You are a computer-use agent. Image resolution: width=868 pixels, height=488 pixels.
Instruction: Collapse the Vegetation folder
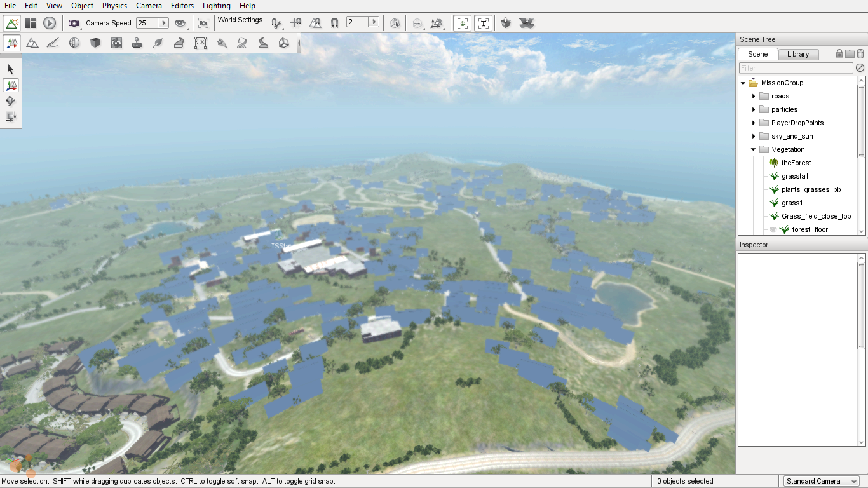coord(754,149)
